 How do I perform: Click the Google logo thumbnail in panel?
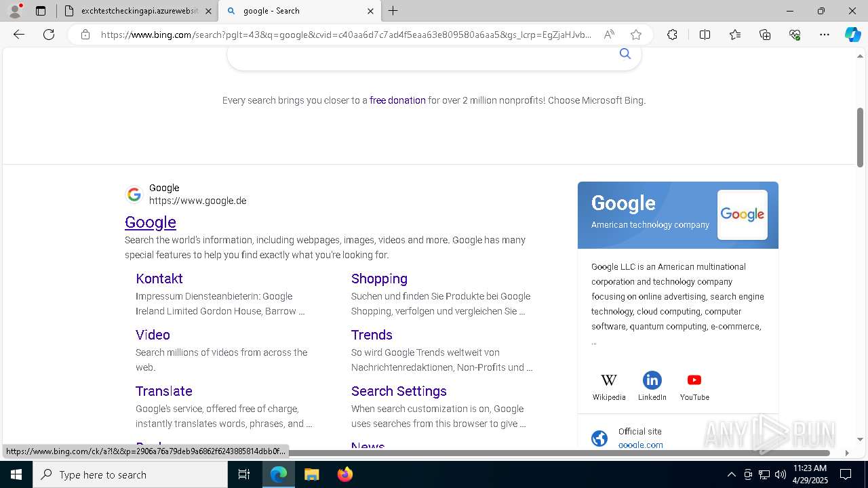tap(743, 215)
